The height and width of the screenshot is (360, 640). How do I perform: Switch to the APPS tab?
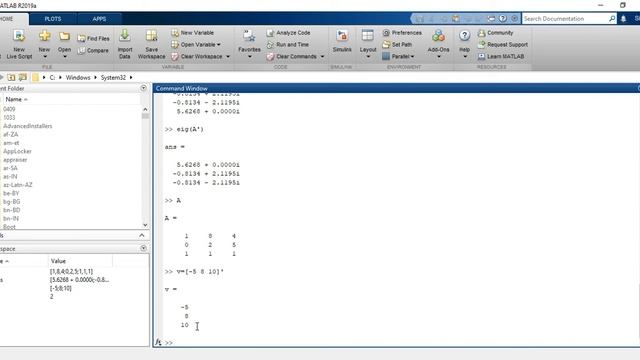point(99,19)
